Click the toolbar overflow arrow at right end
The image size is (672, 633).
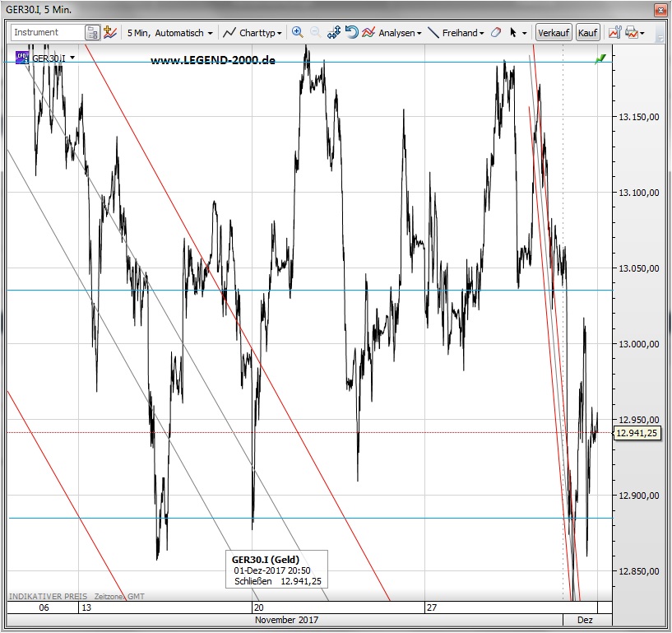(660, 38)
